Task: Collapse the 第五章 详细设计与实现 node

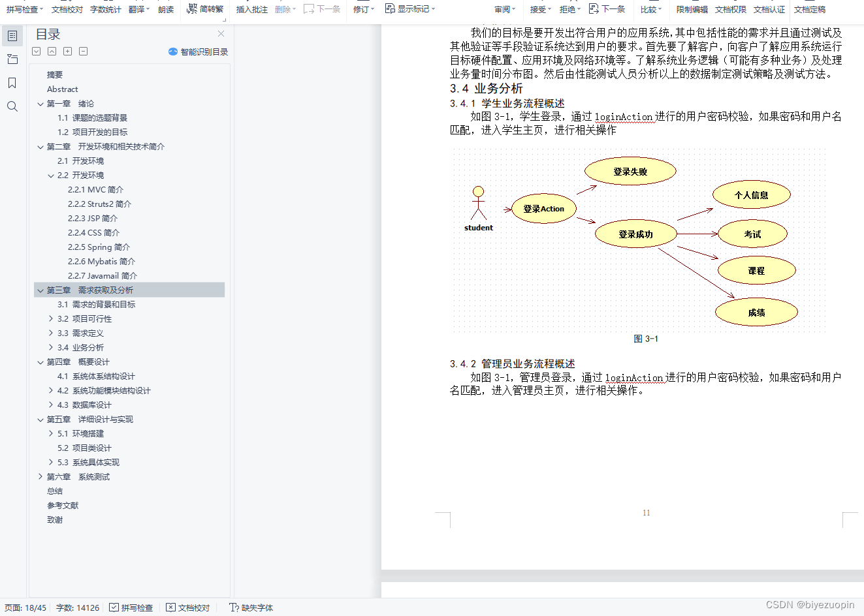Action: pyautogui.click(x=40, y=420)
